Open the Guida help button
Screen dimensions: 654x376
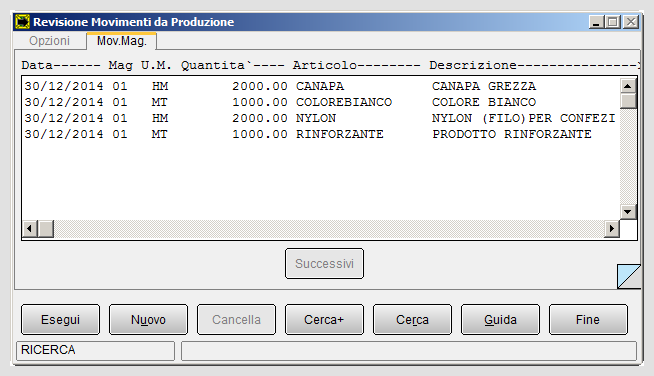pyautogui.click(x=501, y=320)
